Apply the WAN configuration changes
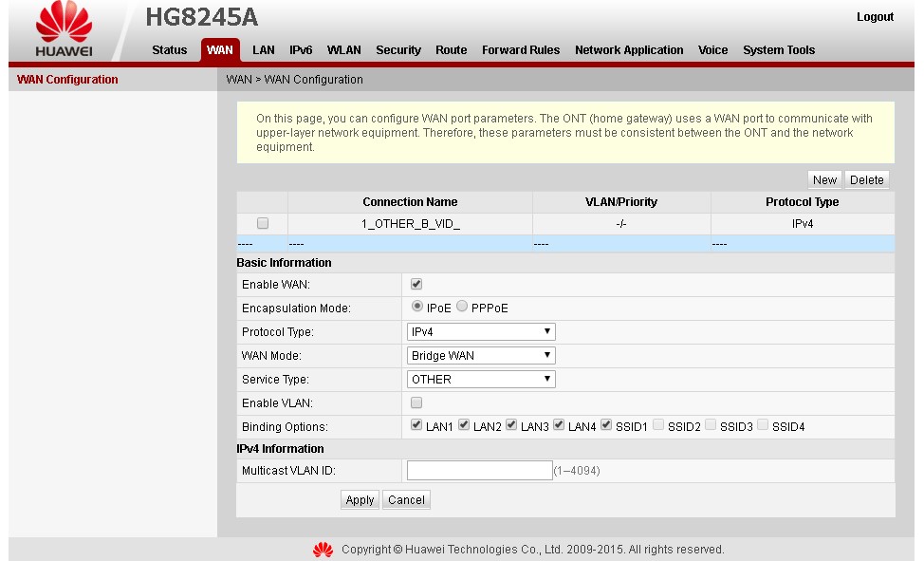The width and height of the screenshot is (924, 561). [359, 499]
